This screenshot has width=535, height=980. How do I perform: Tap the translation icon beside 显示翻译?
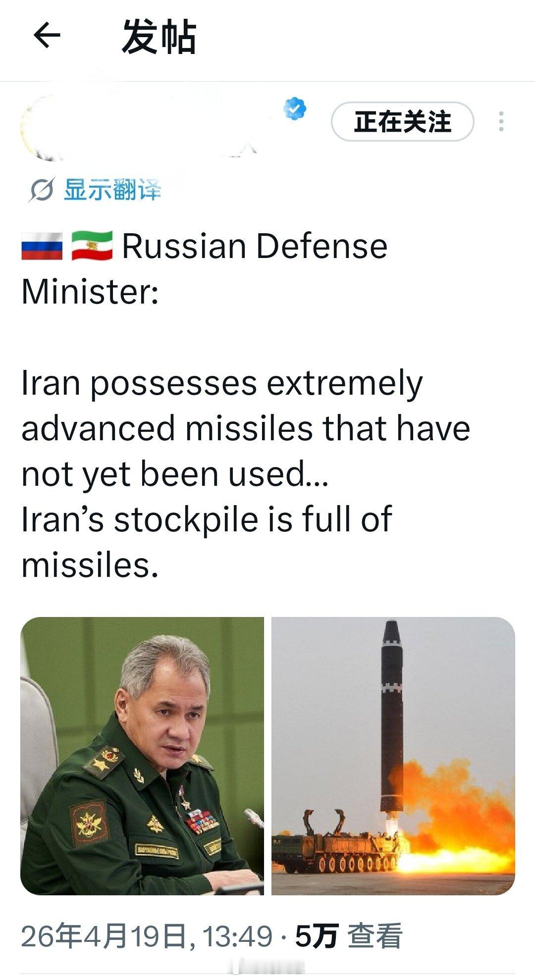41,190
